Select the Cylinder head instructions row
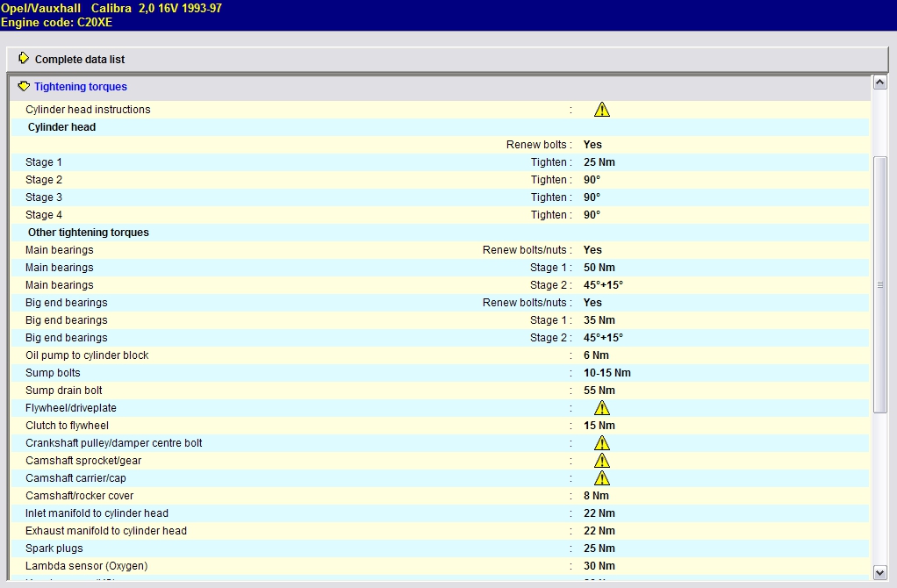897x588 pixels. [x=440, y=109]
